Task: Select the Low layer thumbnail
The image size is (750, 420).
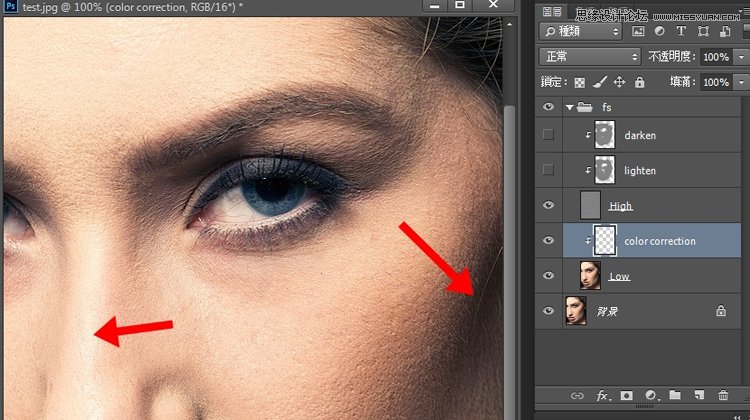Action: pos(590,276)
